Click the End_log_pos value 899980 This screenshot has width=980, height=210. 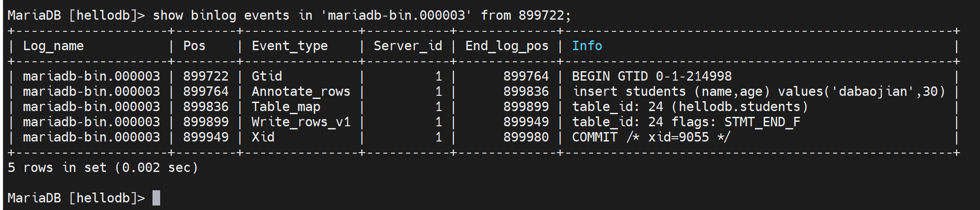click(x=526, y=137)
